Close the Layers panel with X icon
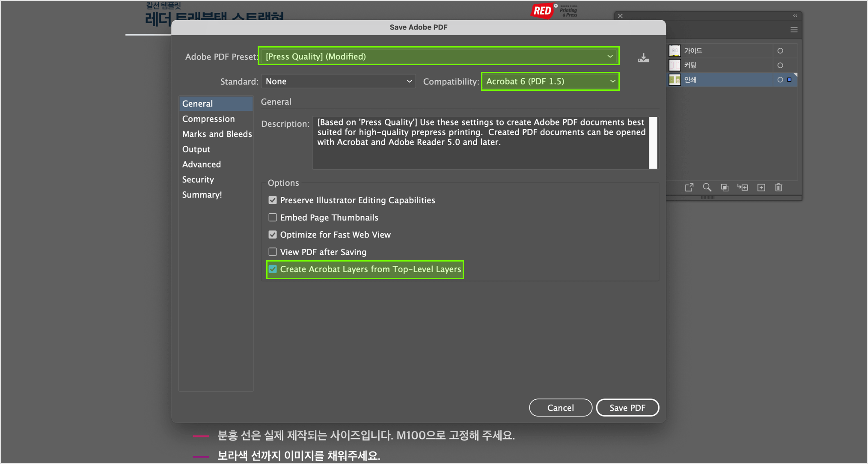The height and width of the screenshot is (464, 868). (x=620, y=16)
